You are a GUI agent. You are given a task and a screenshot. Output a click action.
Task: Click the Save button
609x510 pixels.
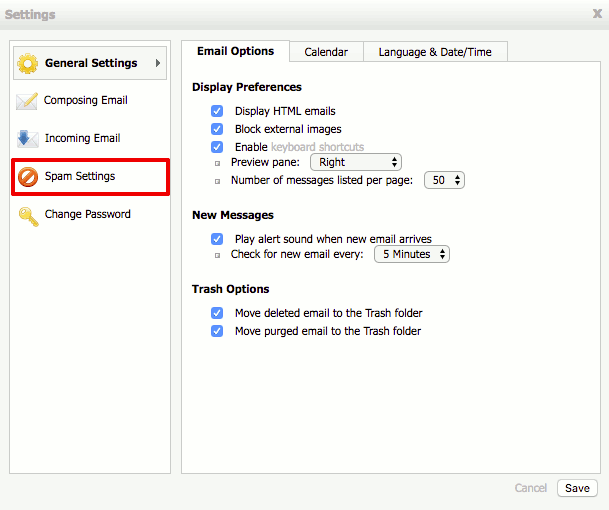click(577, 488)
